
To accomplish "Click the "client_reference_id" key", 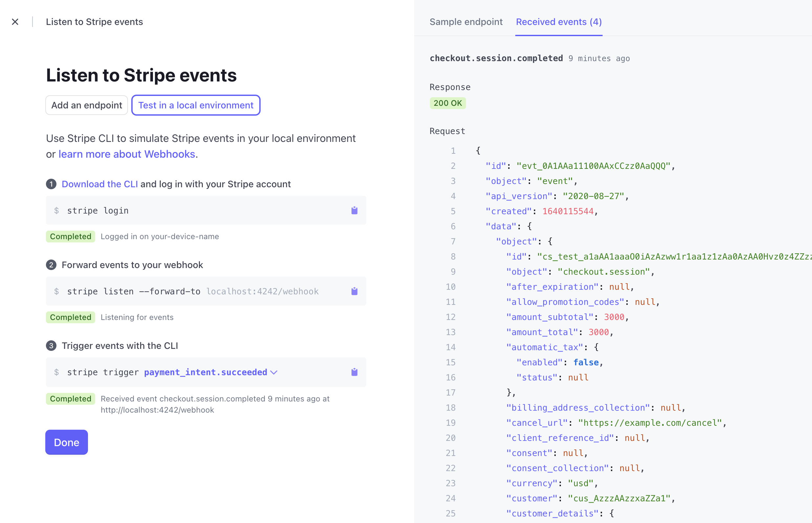I will tap(560, 438).
